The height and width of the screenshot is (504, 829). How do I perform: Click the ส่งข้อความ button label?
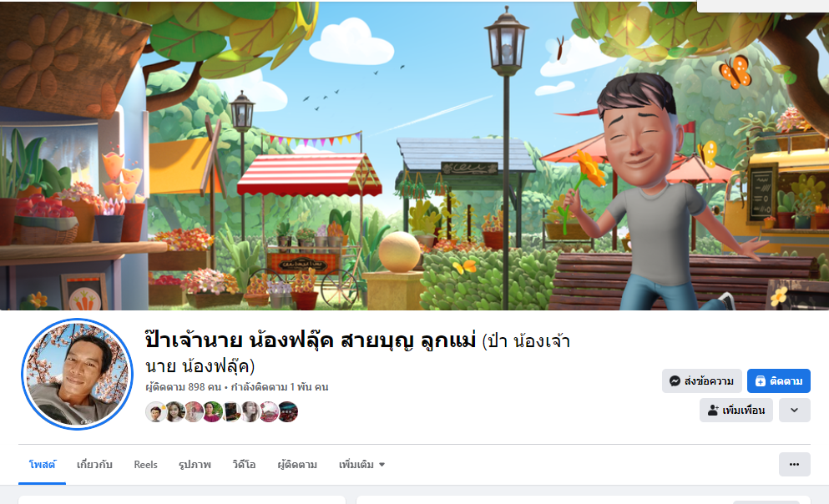(x=709, y=381)
